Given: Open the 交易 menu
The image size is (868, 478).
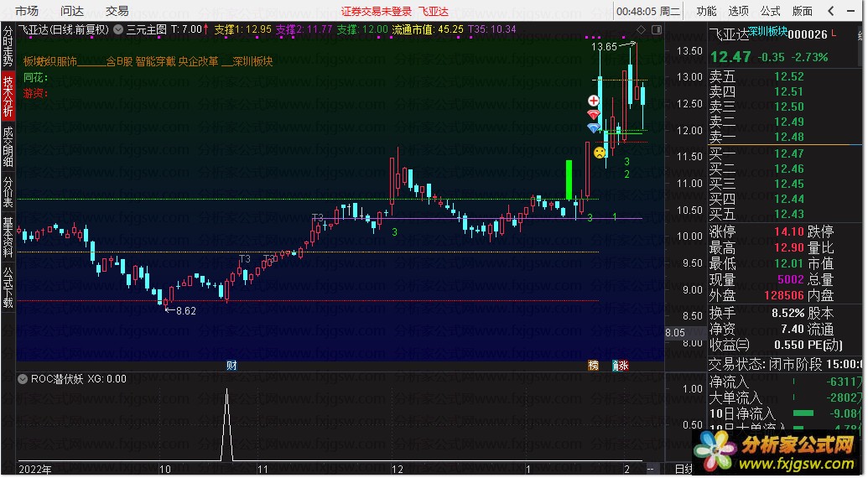Looking at the screenshot, I should click(x=117, y=11).
